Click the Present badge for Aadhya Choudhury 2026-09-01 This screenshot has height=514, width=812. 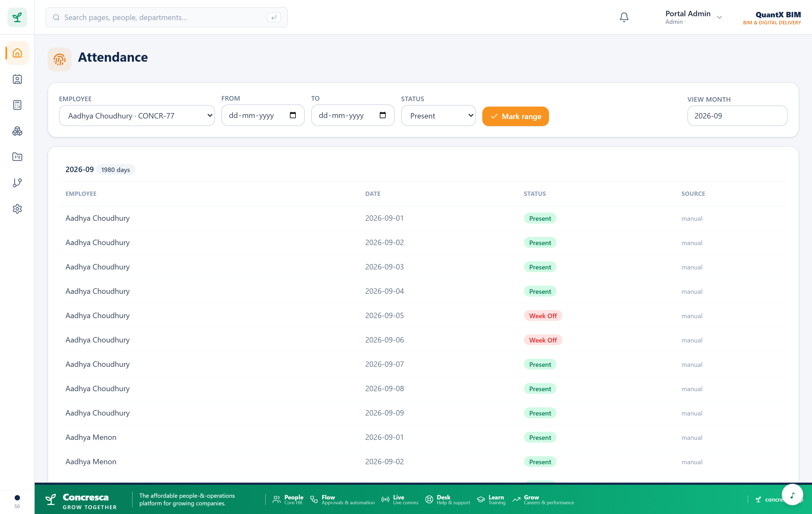click(x=540, y=218)
